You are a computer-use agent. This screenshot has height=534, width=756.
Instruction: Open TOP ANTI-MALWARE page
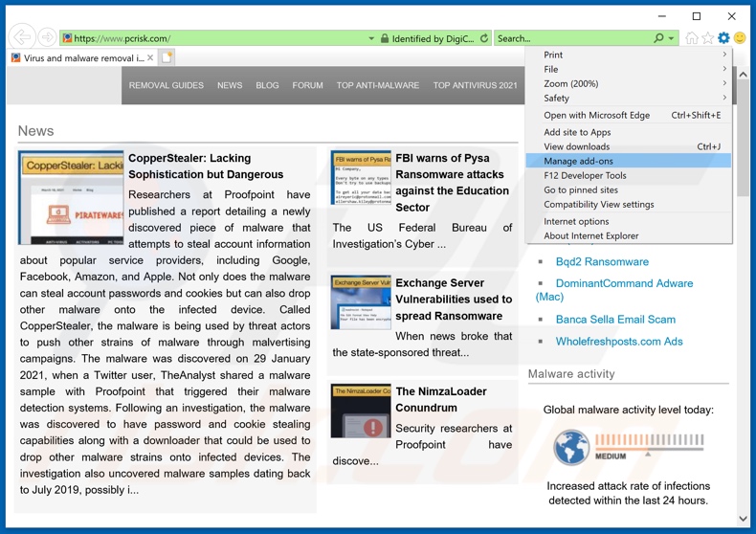pos(377,85)
